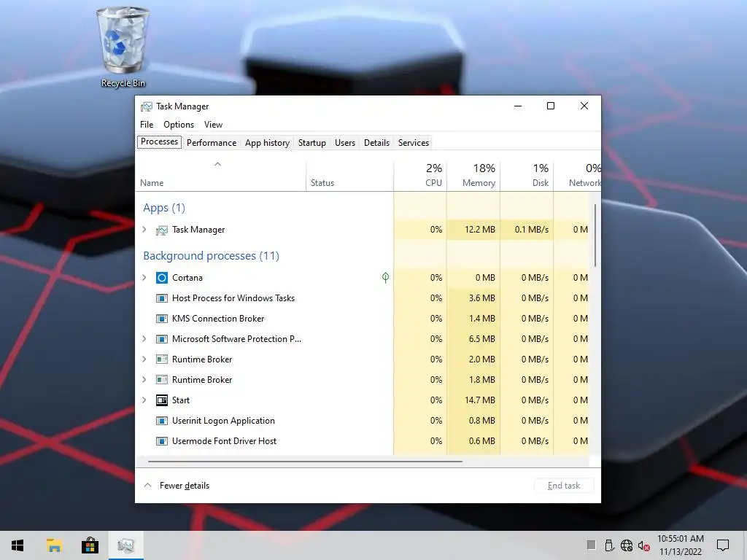The height and width of the screenshot is (560, 747).
Task: Click the End task button
Action: [564, 485]
